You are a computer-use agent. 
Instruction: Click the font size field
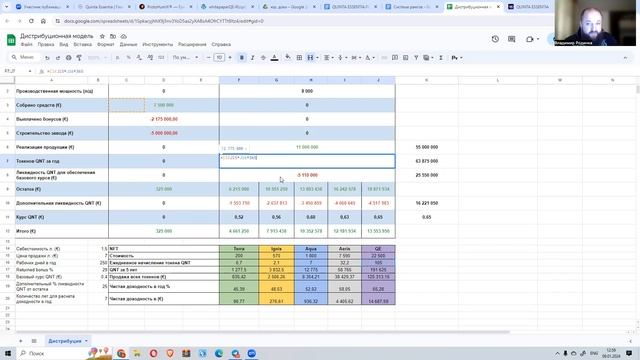click(219, 58)
